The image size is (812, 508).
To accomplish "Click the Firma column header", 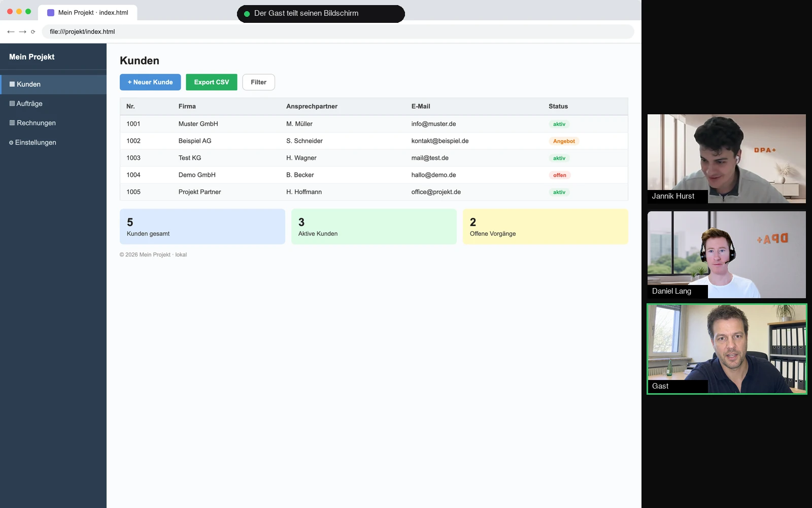I will point(187,106).
